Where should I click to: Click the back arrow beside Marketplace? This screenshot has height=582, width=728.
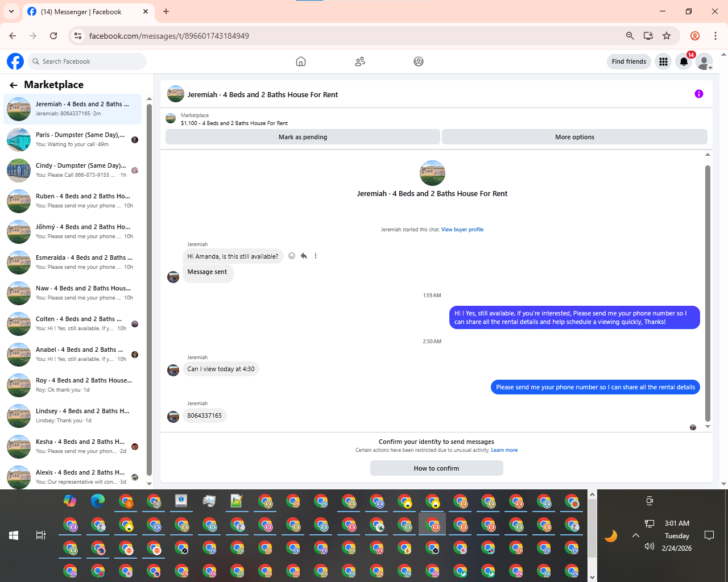[x=14, y=85]
